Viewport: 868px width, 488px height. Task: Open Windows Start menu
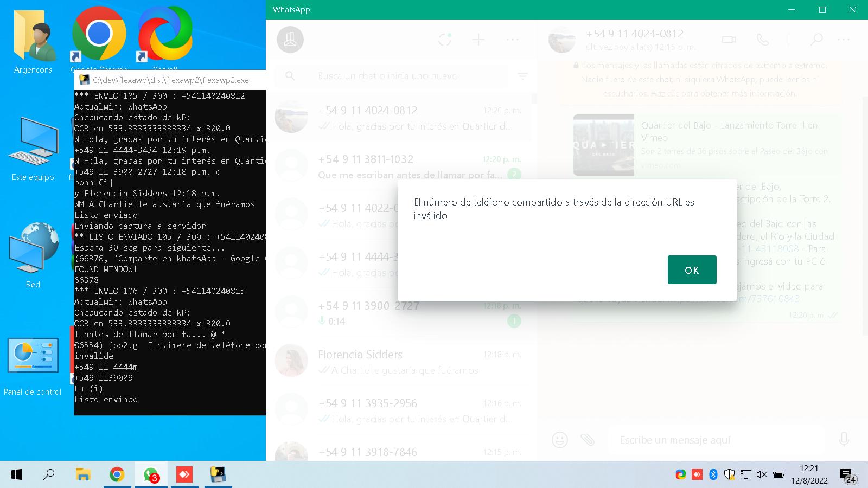point(16,475)
